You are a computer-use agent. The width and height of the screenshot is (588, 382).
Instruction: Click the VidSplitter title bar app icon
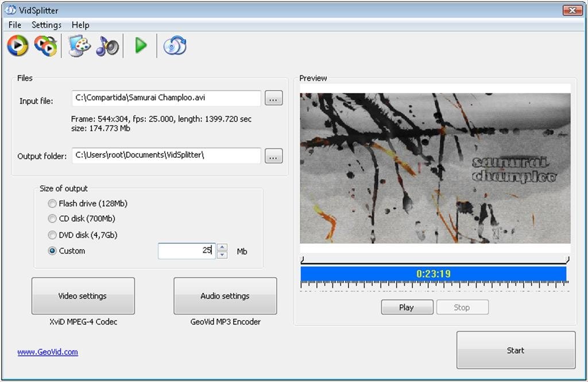10,10
